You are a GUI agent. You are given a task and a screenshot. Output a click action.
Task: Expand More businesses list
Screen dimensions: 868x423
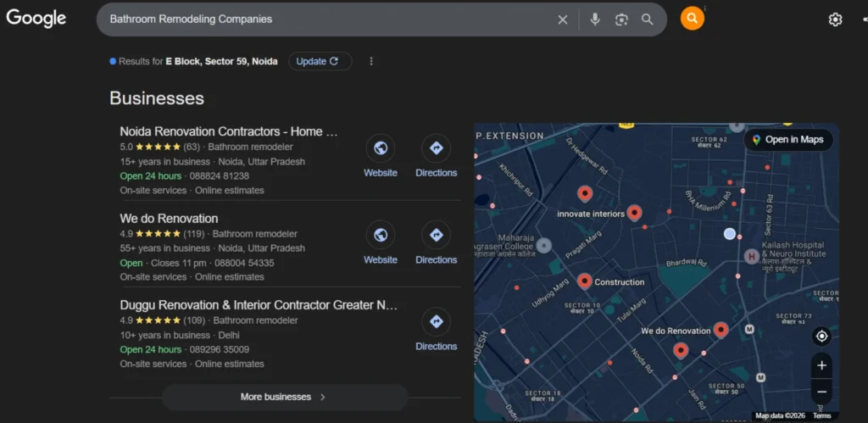284,397
